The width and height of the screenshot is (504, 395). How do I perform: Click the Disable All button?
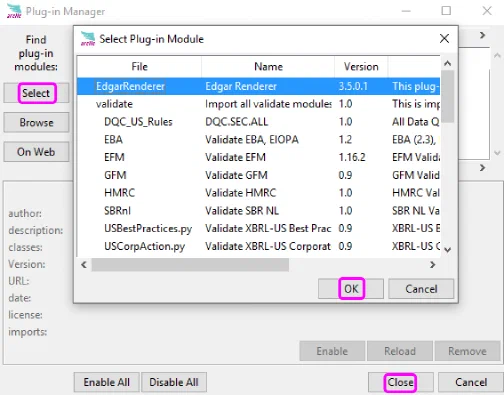(x=174, y=382)
